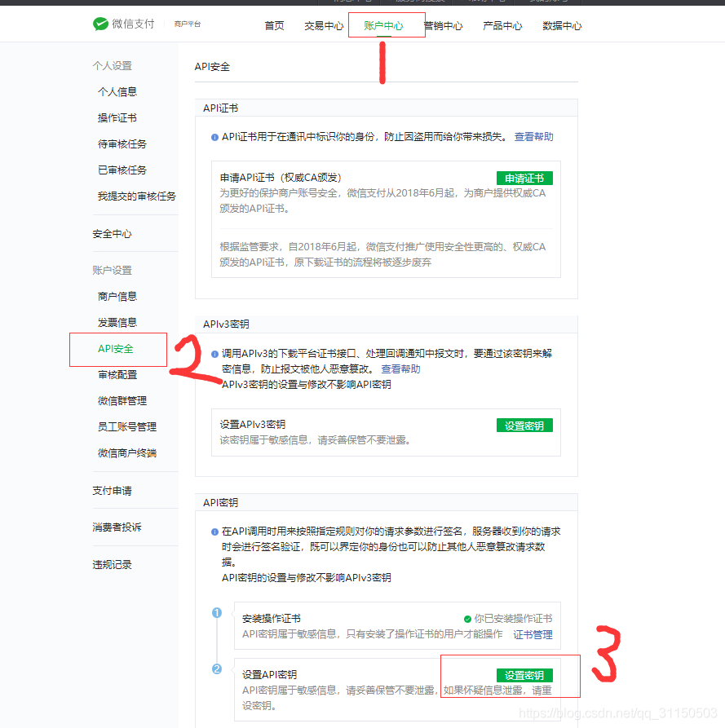The image size is (725, 728).
Task: Go to 安全中心 in the sidebar
Action: (112, 233)
